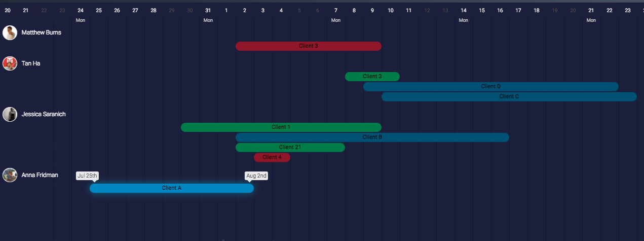Select green Client 3 bar for Tan Ha
The height and width of the screenshot is (241, 644).
[372, 77]
